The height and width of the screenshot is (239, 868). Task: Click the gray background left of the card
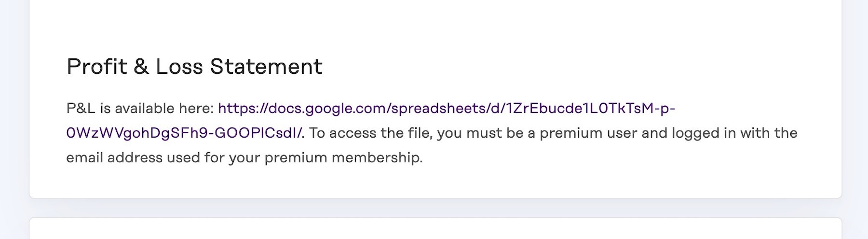pos(14,121)
